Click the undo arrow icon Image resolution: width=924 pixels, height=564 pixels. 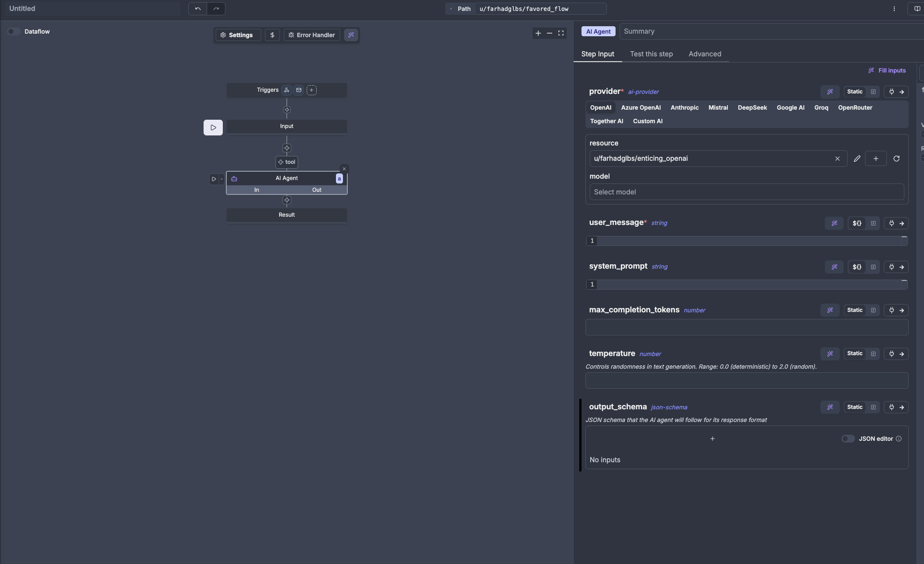tap(198, 9)
